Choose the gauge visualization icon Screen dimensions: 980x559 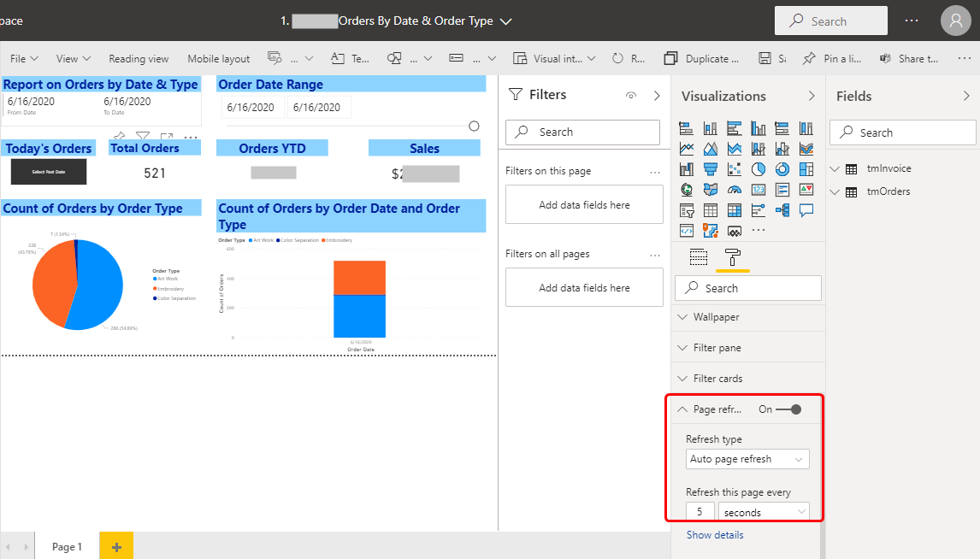click(x=735, y=190)
